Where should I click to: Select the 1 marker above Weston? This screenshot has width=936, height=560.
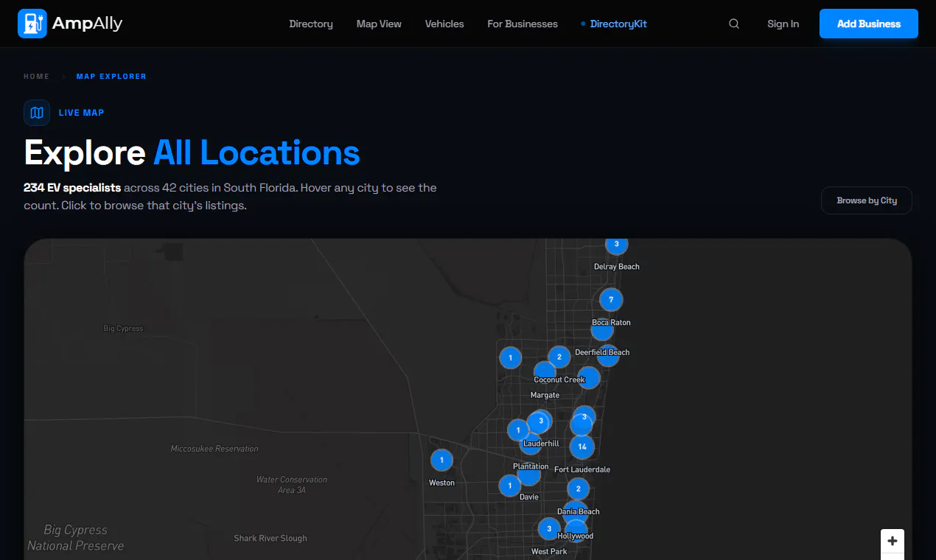pos(441,461)
